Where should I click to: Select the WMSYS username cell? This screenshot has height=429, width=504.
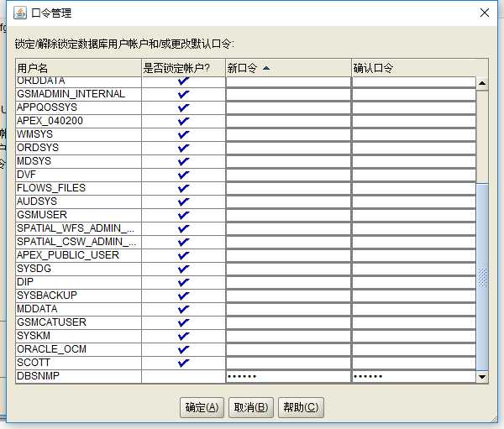[78, 134]
